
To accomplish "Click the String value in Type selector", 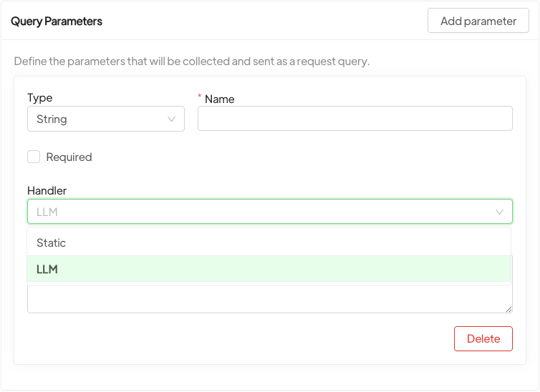I will (52, 119).
